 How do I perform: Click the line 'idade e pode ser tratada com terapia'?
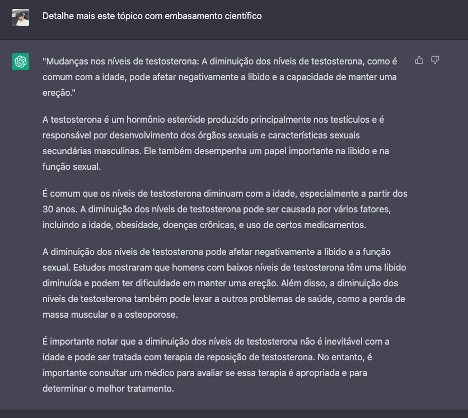[x=207, y=357]
